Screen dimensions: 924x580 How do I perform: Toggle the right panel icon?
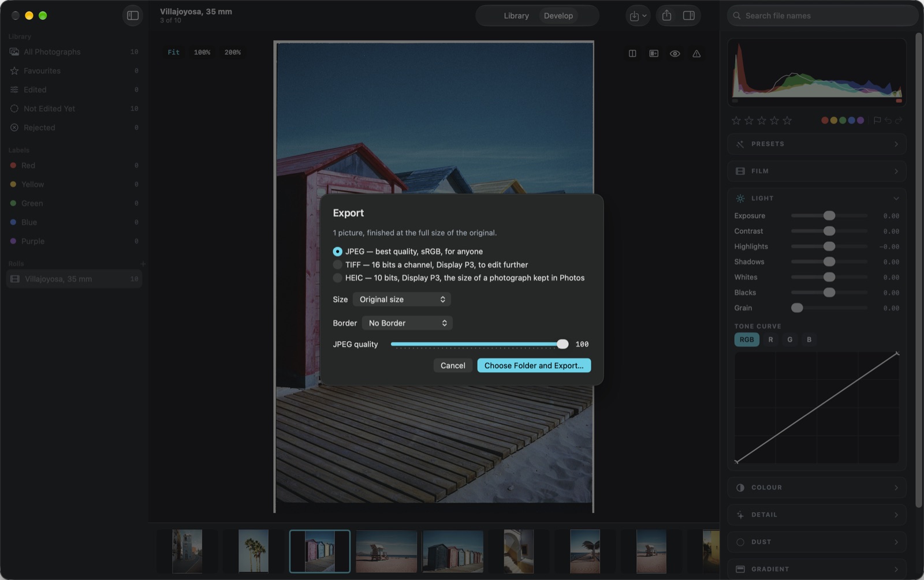689,16
